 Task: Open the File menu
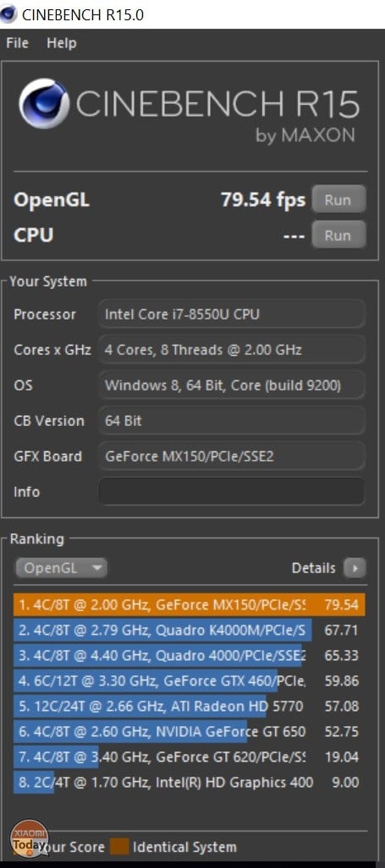coord(17,43)
